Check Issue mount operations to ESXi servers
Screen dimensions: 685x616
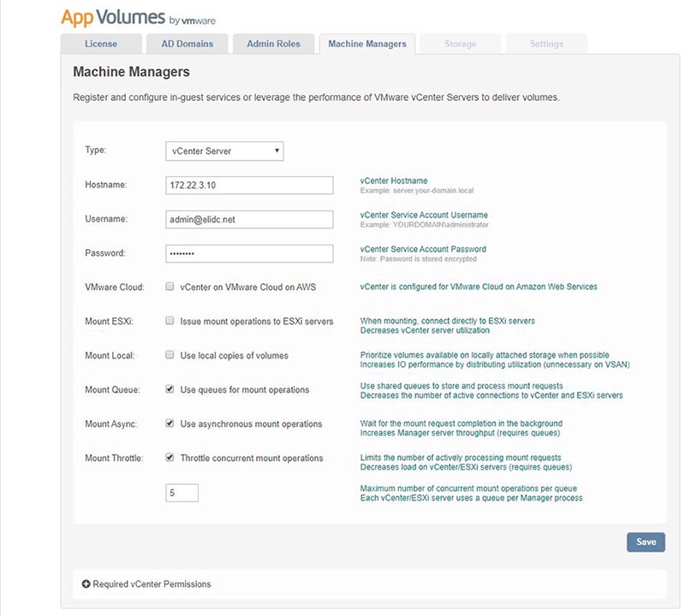pos(170,322)
